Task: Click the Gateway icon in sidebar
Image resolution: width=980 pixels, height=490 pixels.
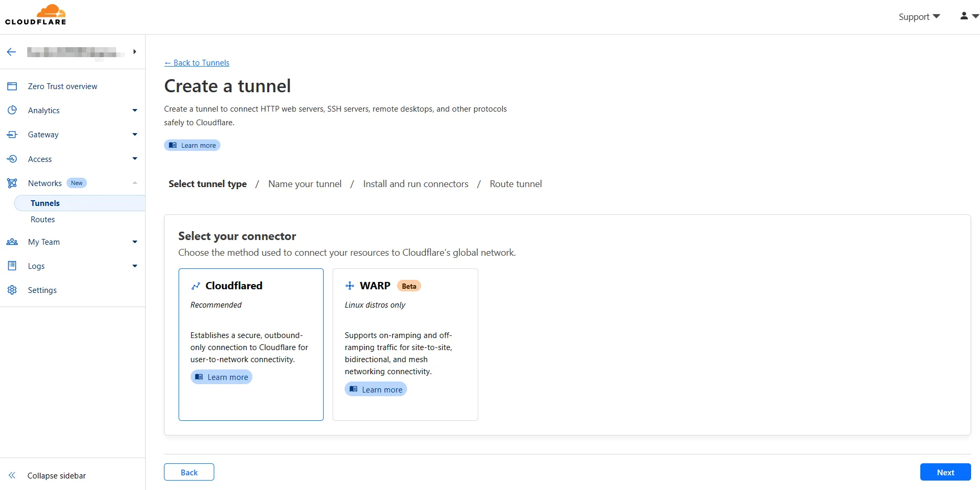Action: click(x=12, y=135)
